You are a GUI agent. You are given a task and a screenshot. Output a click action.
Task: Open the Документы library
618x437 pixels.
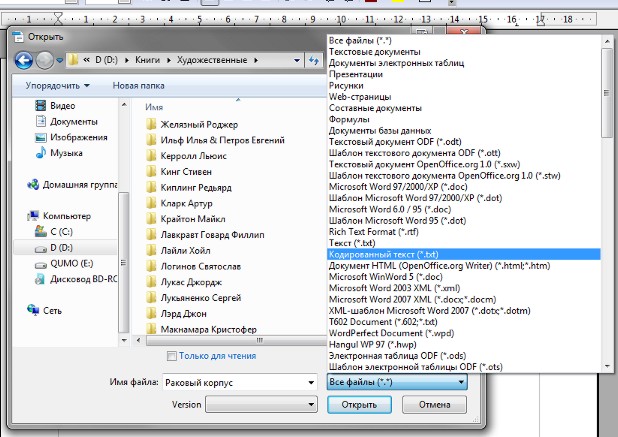click(67, 121)
